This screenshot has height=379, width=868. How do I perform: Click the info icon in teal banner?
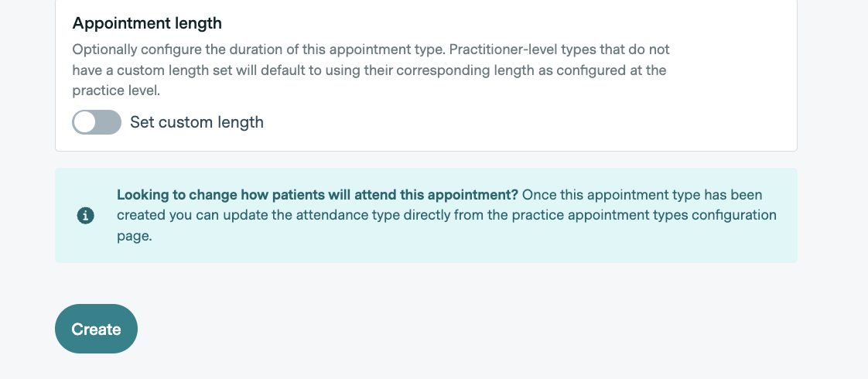86,216
